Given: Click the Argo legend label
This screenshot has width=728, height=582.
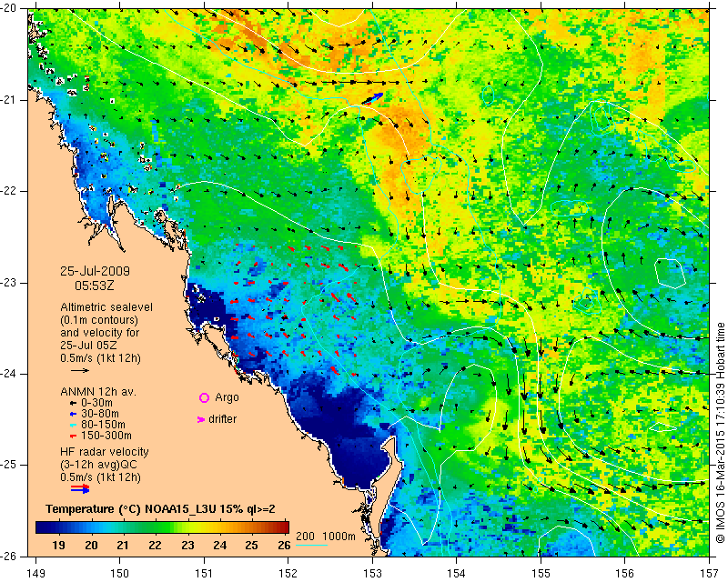Looking at the screenshot, I should pos(227,397).
